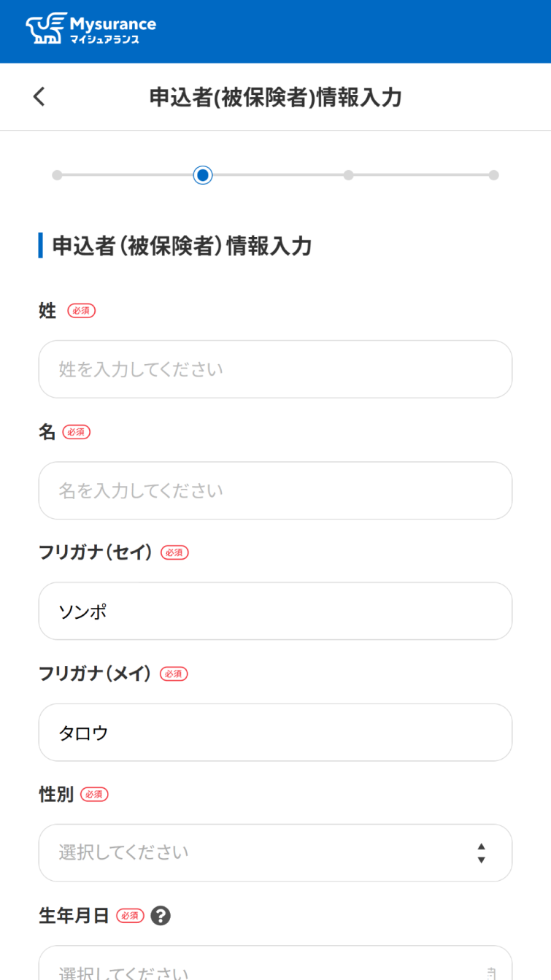Open the 性別 selection dropdown

(x=275, y=852)
